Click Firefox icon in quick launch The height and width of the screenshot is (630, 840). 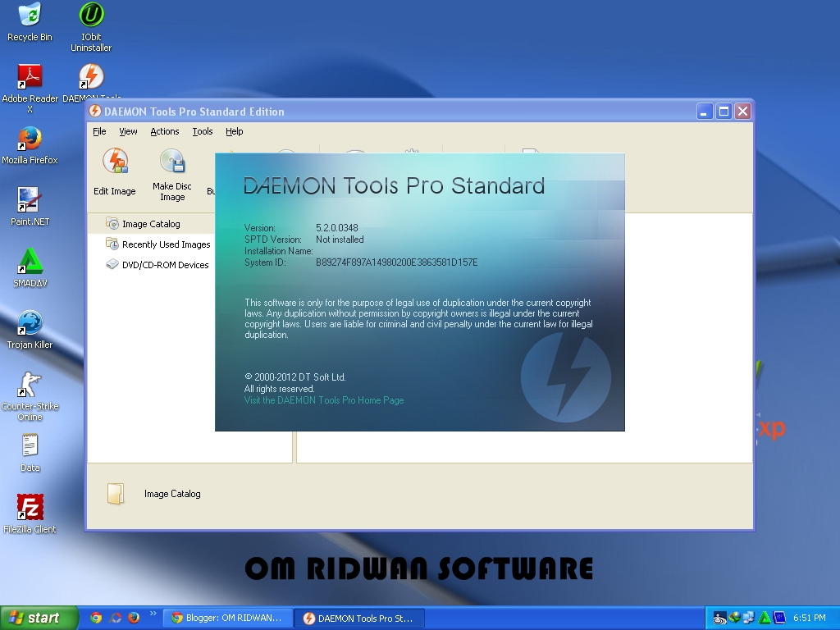(x=134, y=618)
